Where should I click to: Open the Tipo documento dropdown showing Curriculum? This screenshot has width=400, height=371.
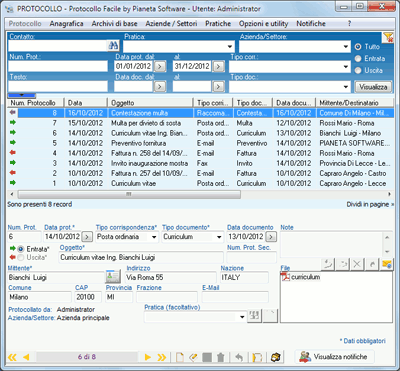click(219, 237)
